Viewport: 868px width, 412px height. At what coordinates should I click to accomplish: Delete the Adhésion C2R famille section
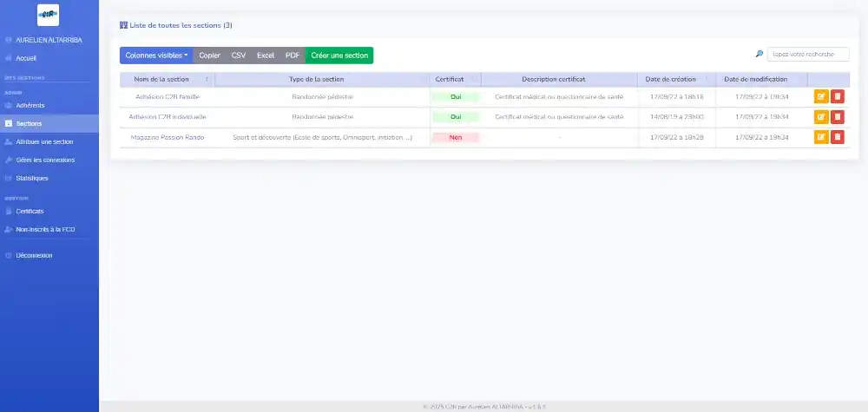pyautogui.click(x=838, y=96)
